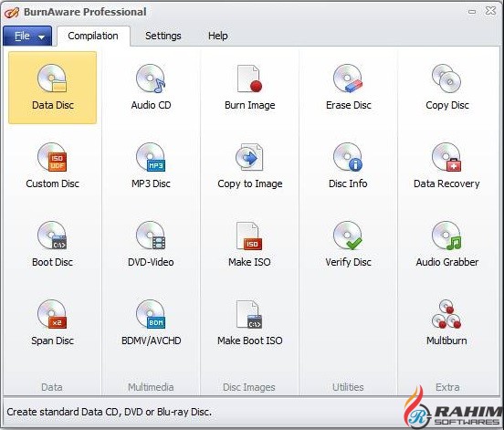
Task: Click the BurnAware logo in title bar
Action: click(12, 12)
